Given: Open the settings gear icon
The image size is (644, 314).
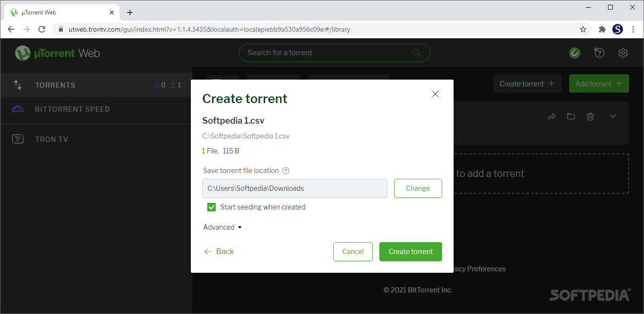Looking at the screenshot, I should [623, 53].
